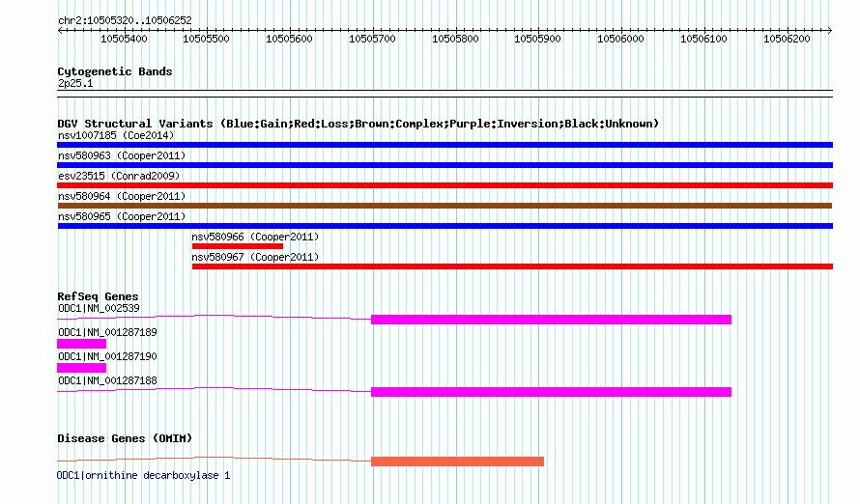Open the nsv580967 (Cooper2011) label
This screenshot has height=504, width=860.
[x=255, y=257]
